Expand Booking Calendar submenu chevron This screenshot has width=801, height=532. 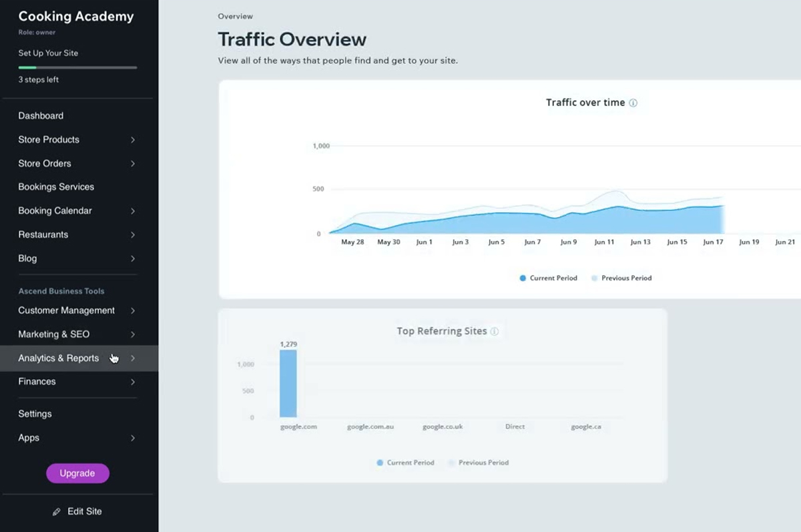[x=133, y=211]
